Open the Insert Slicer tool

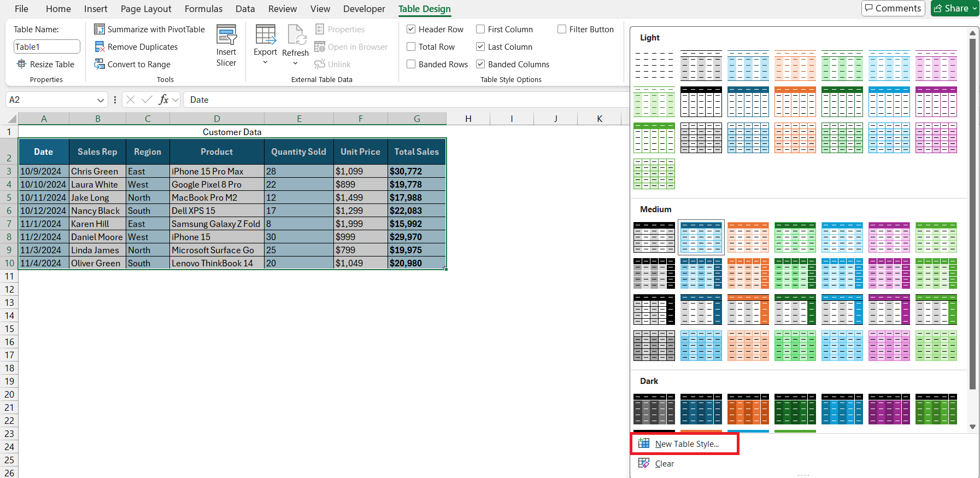pos(226,45)
